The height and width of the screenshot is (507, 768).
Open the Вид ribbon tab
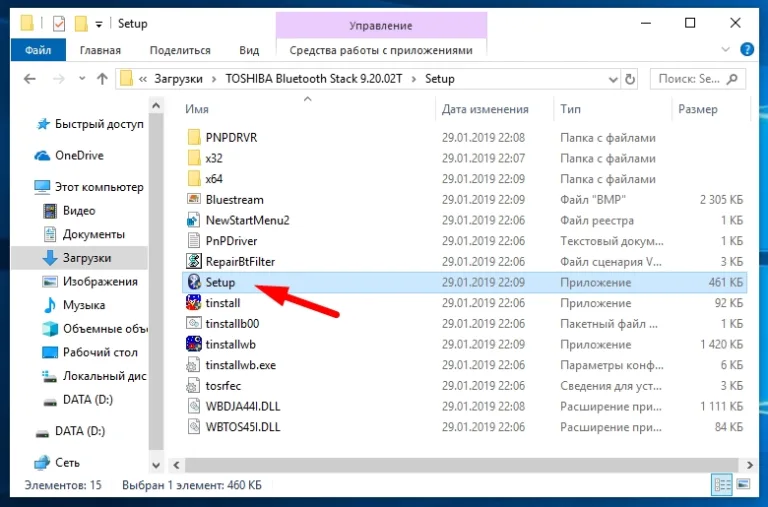click(249, 50)
